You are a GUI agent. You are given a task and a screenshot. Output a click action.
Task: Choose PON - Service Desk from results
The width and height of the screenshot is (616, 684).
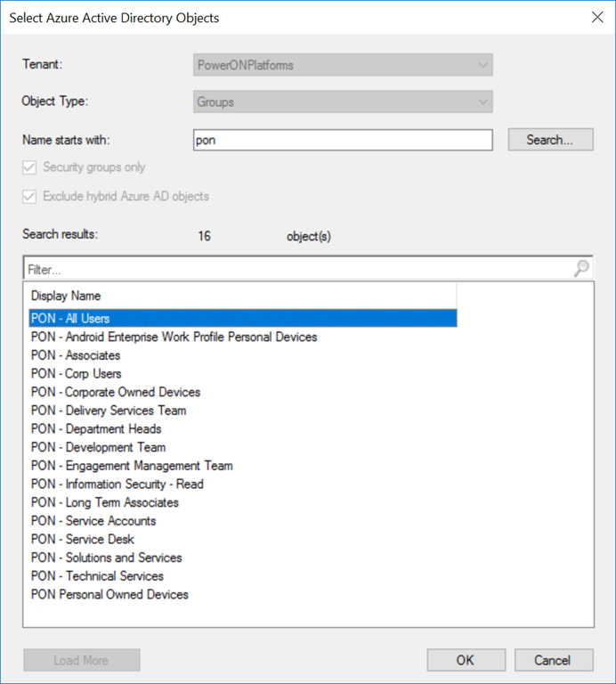pyautogui.click(x=83, y=539)
